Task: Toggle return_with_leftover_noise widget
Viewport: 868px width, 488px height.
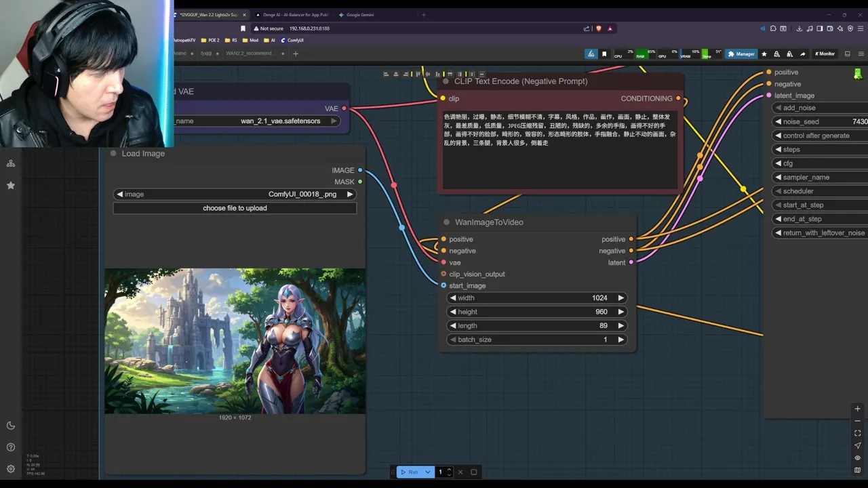Action: 821,232
